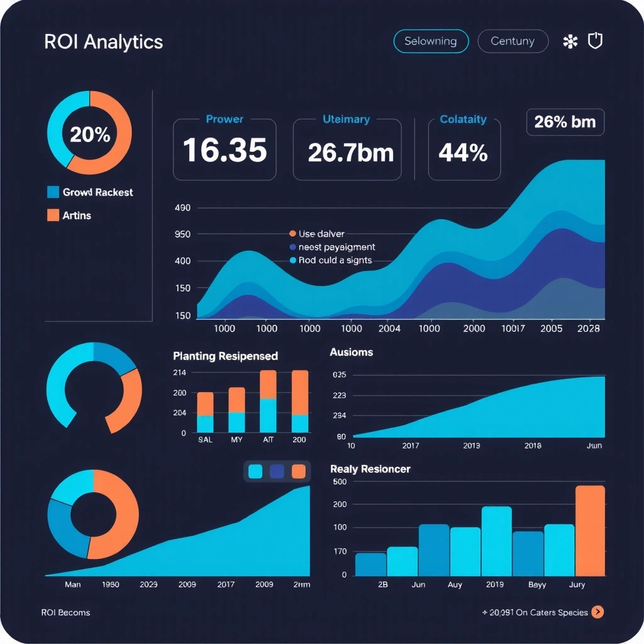
Task: Click the 26% bm stat badge
Action: click(564, 122)
